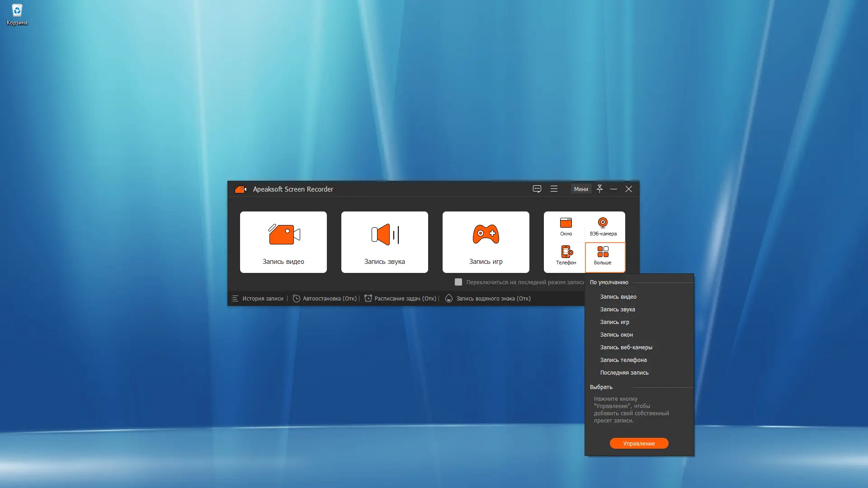Select Запись окон from the menu
Screen dimensions: 868x488
point(616,334)
